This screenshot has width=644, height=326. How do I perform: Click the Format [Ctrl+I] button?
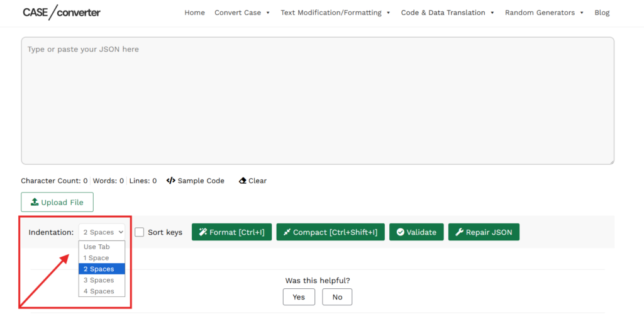[x=231, y=232]
